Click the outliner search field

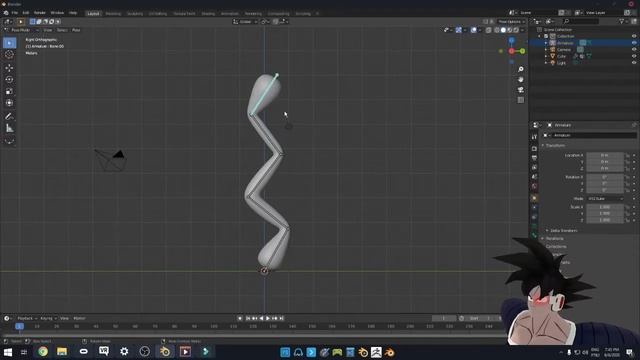[x=581, y=21]
